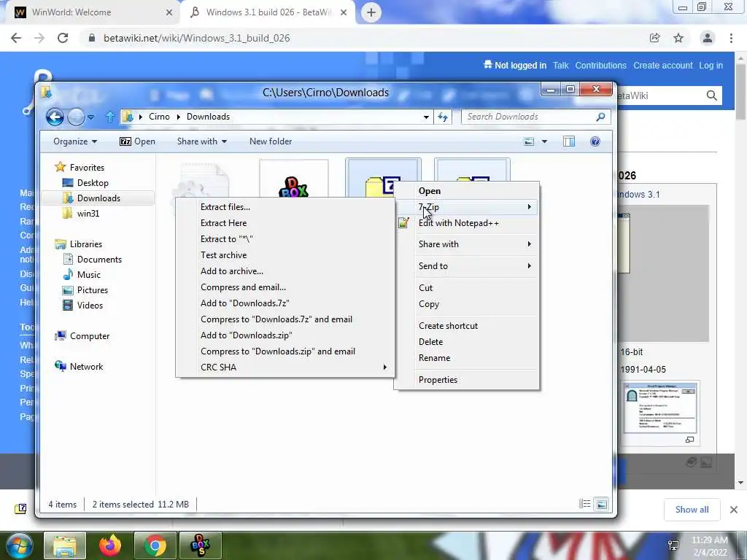The image size is (747, 560).
Task: Reload the betawiki page
Action: click(63, 38)
